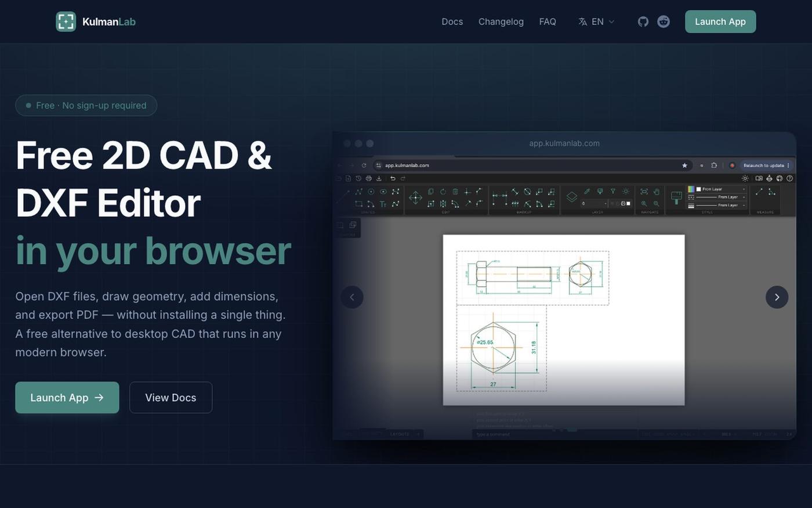Select the Measure Angle tool
The width and height of the screenshot is (812, 508).
772,192
